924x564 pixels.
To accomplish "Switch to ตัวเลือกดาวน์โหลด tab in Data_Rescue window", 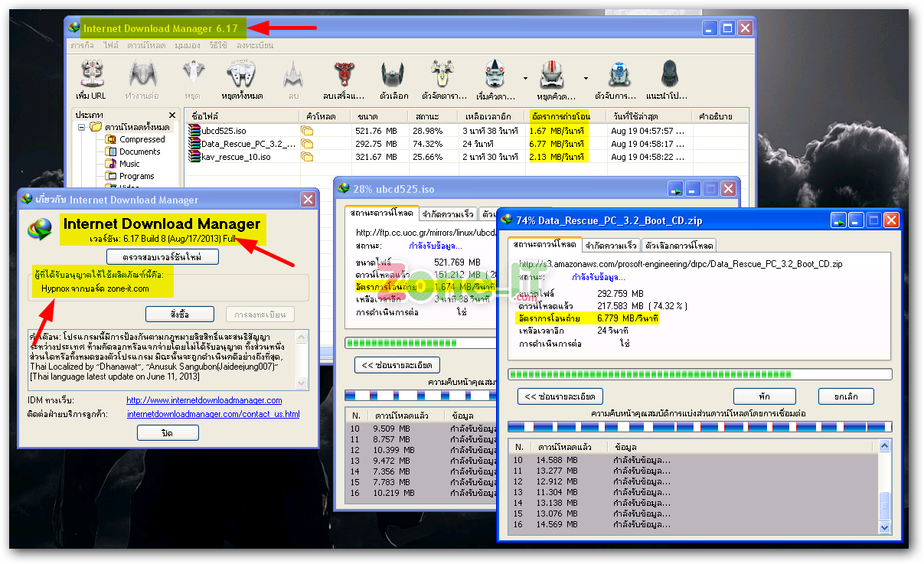I will click(x=679, y=246).
